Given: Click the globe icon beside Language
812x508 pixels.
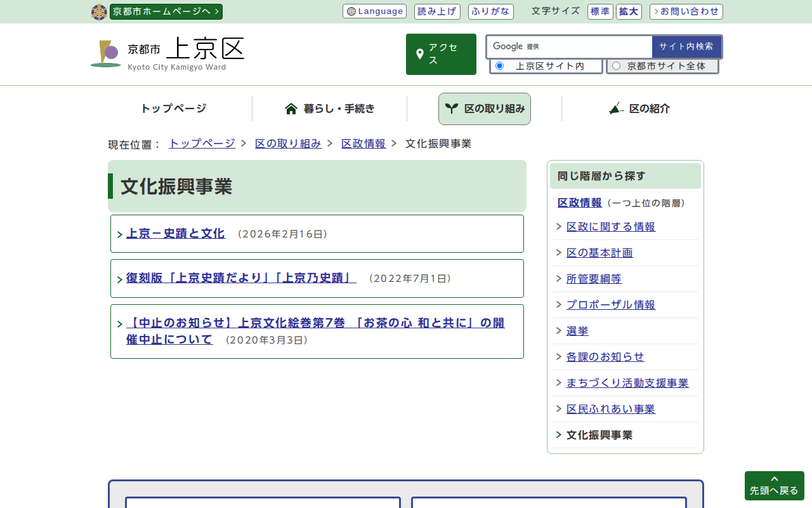Looking at the screenshot, I should pyautogui.click(x=351, y=11).
